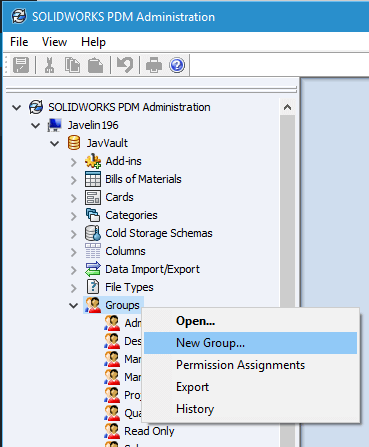Click the Copy toolbar icon
Image resolution: width=369 pixels, height=447 pixels.
(x=72, y=65)
